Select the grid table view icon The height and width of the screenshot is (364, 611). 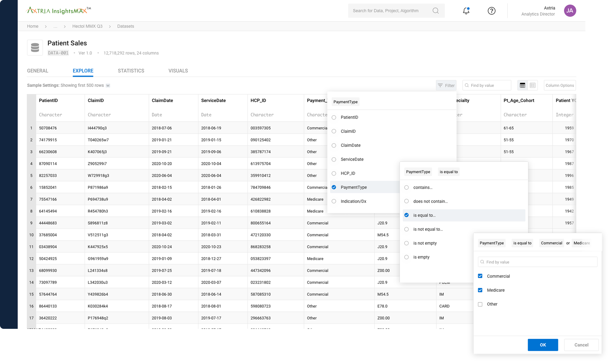point(522,85)
